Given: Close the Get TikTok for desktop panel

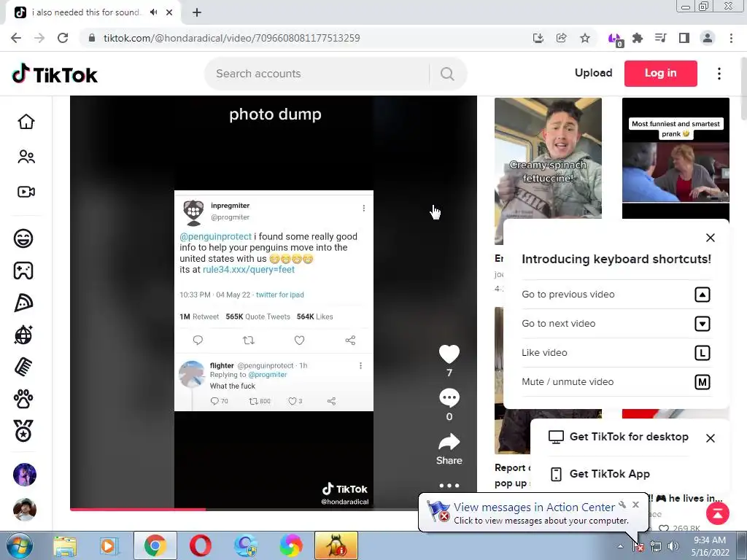Looking at the screenshot, I should (x=711, y=438).
